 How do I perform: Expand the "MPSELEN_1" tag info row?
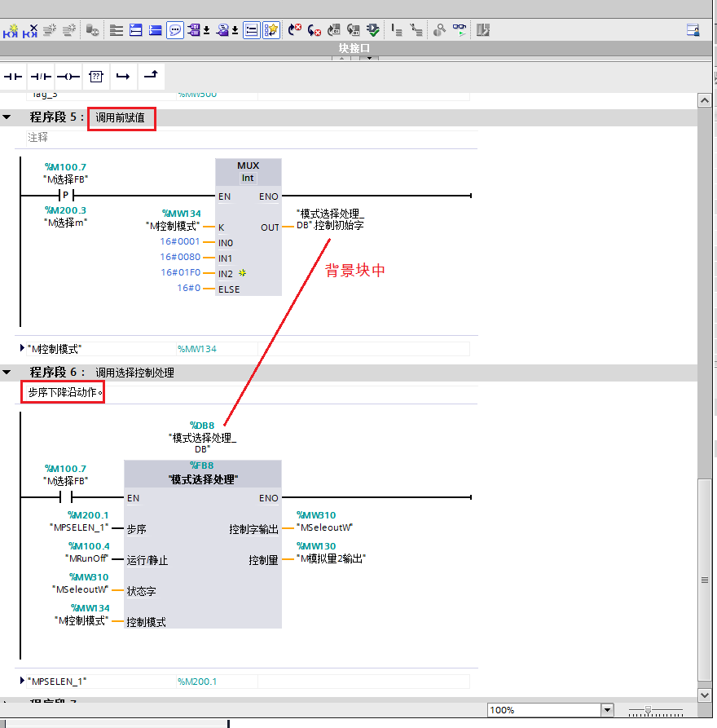pyautogui.click(x=22, y=680)
